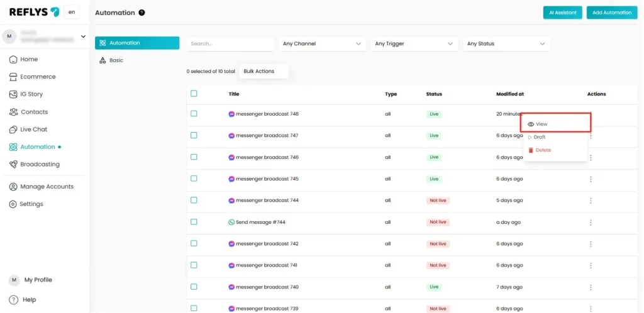Viewport: 644px width, 313px height.
Task: Switch to the Automation sub-tab
Action: [x=137, y=43]
